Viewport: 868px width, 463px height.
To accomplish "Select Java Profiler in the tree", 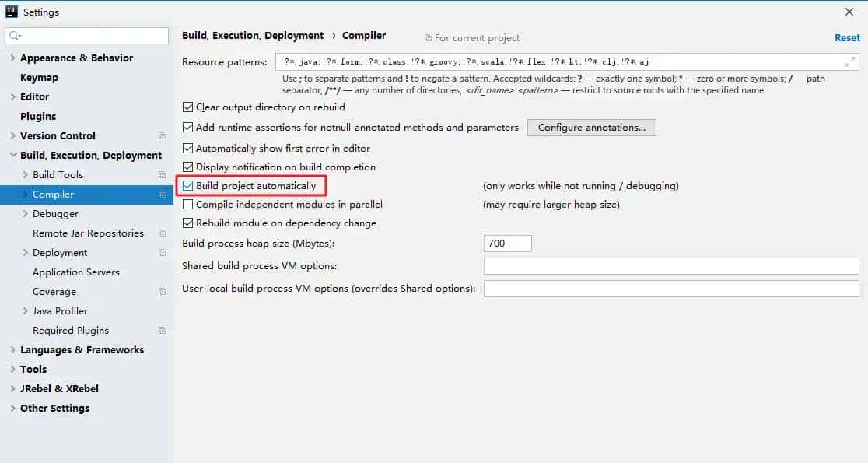I will (60, 310).
